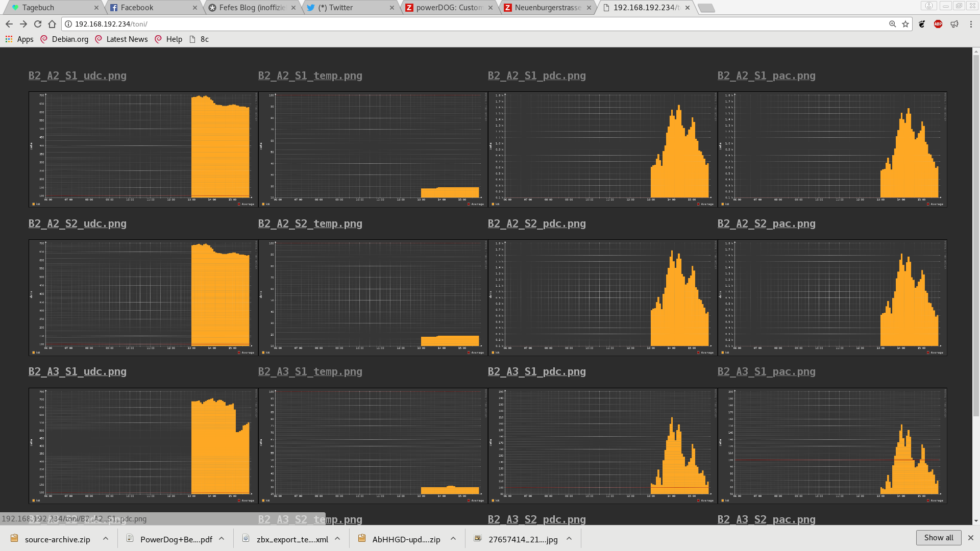
Task: Open the AdBlock Plus extension icon
Action: pyautogui.click(x=938, y=24)
